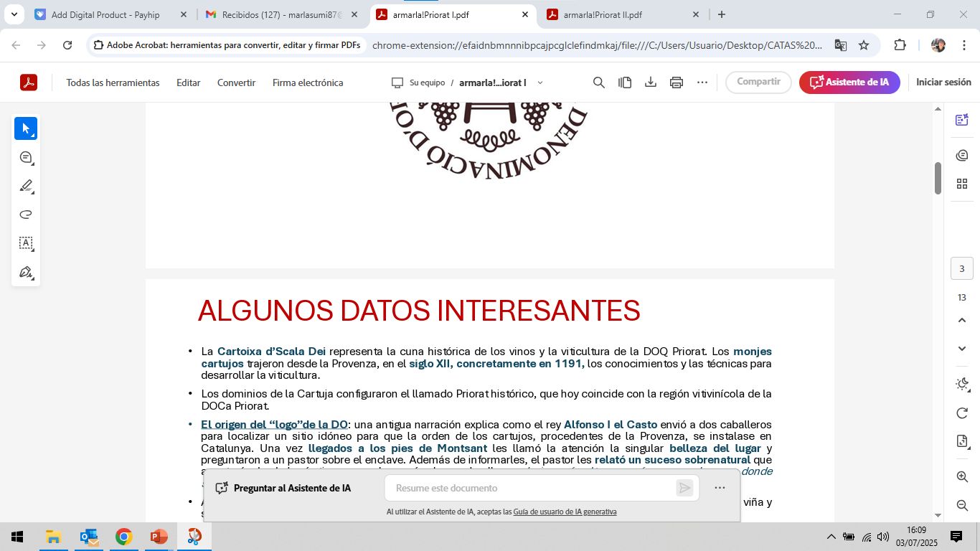The image size is (980, 551).
Task: Activate the text box tool
Action: 26,243
